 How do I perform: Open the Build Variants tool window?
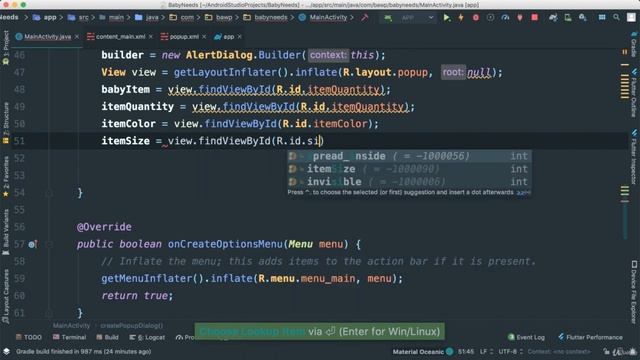point(6,231)
